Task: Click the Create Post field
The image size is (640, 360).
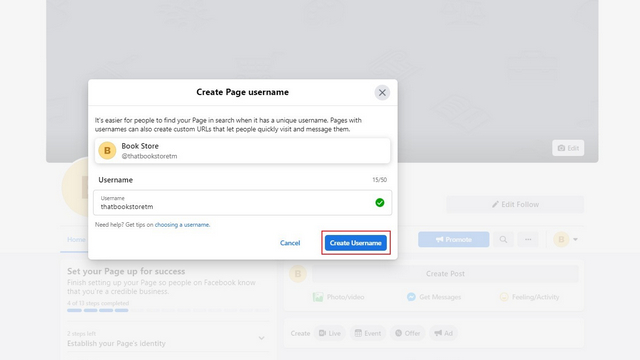Action: [445, 273]
